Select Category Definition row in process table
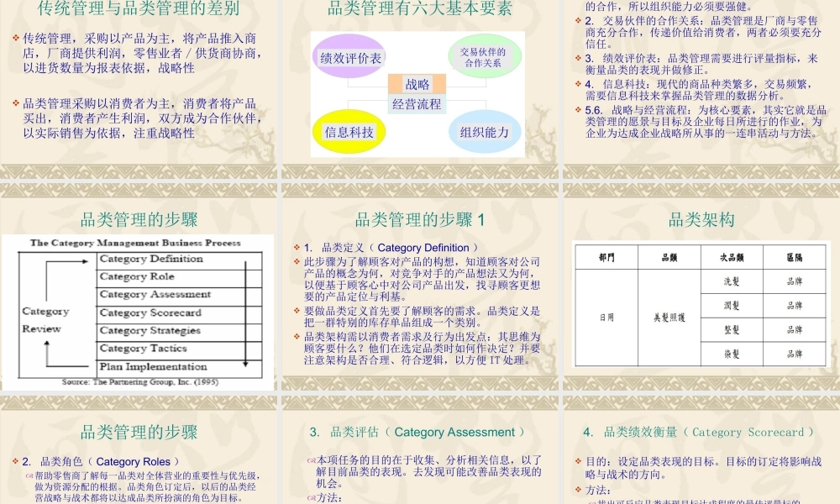 point(180,260)
